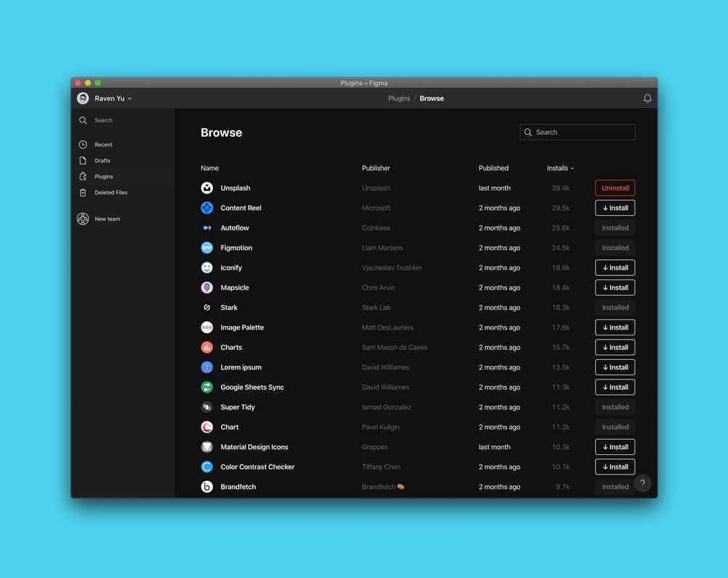Click Installed button for Chart

click(x=615, y=427)
